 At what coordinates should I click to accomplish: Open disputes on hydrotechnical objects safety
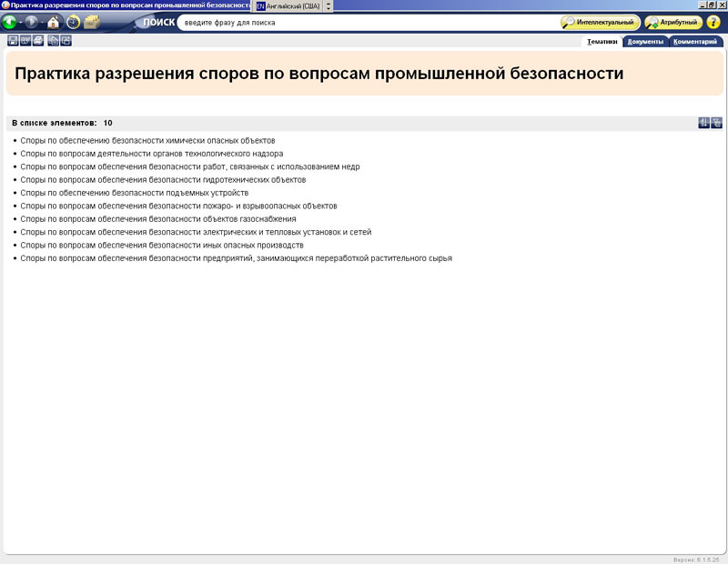click(163, 180)
